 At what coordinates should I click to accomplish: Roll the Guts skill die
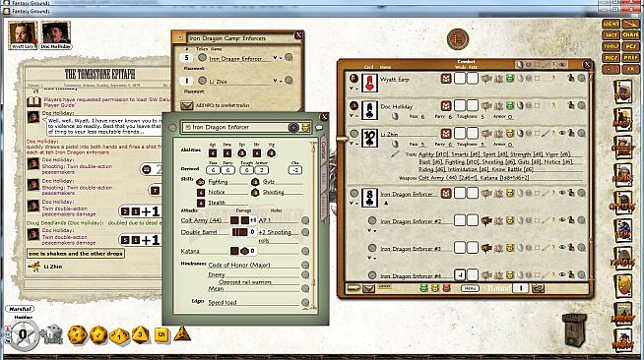[255, 182]
